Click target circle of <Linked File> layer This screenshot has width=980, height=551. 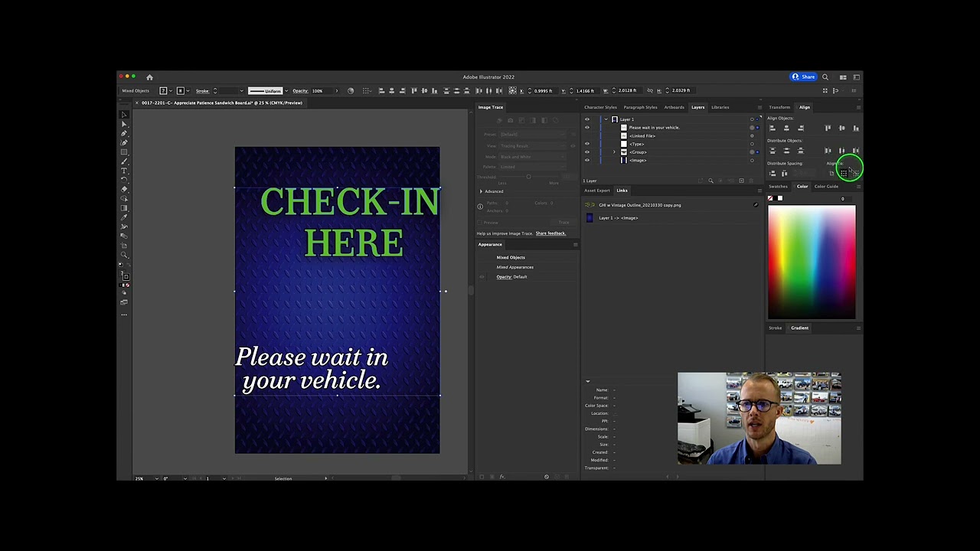coord(752,136)
